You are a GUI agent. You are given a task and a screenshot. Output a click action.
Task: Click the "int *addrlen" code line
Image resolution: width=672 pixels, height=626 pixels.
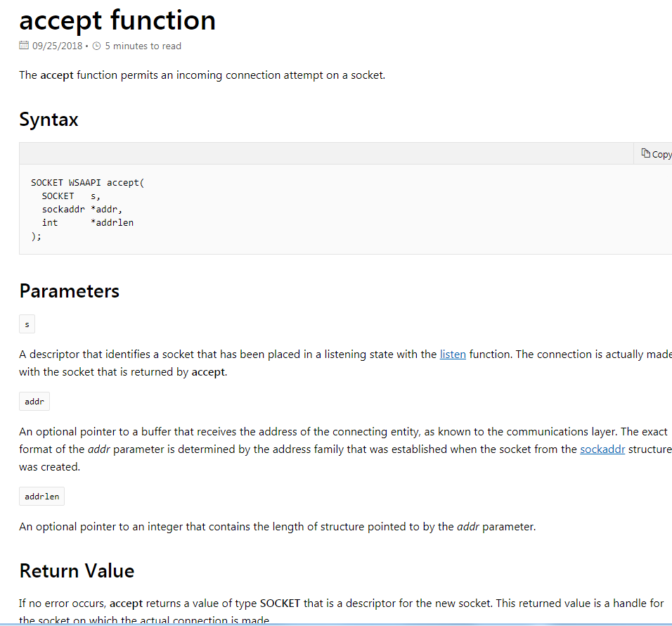click(87, 223)
